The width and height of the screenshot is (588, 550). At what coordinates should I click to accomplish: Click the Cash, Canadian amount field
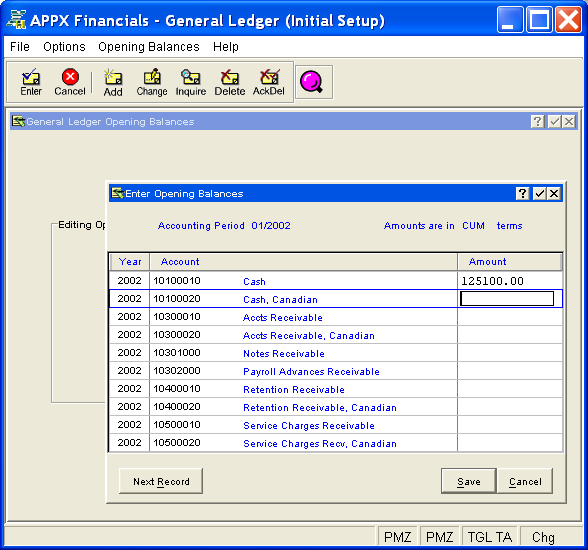point(507,299)
